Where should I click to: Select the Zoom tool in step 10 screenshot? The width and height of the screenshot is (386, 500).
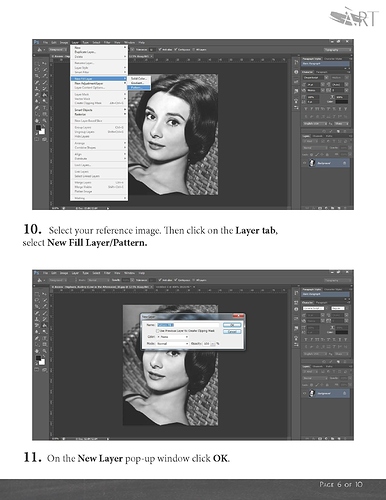(x=45, y=120)
